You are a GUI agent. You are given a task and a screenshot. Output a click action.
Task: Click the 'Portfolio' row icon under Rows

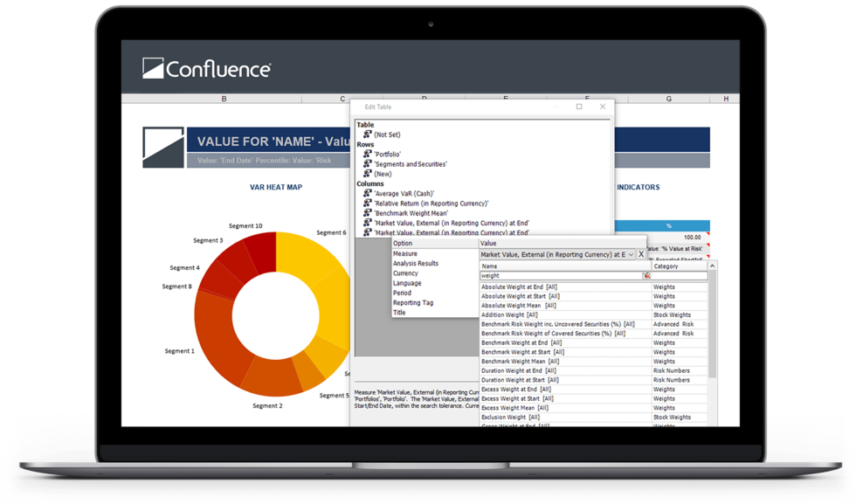[x=367, y=153]
